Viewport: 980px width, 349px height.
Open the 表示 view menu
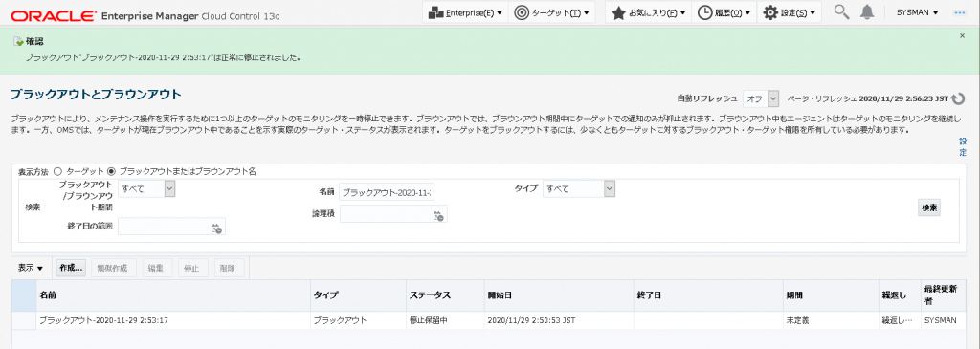(30, 268)
